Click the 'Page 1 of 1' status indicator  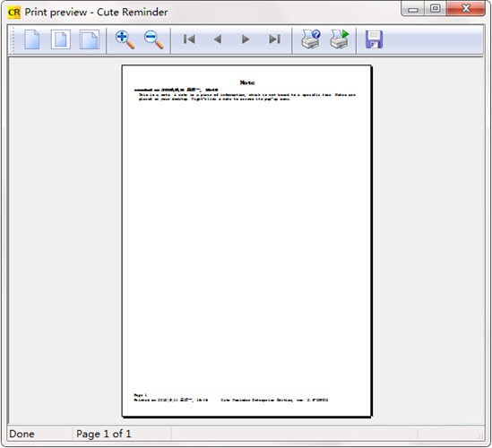click(104, 434)
